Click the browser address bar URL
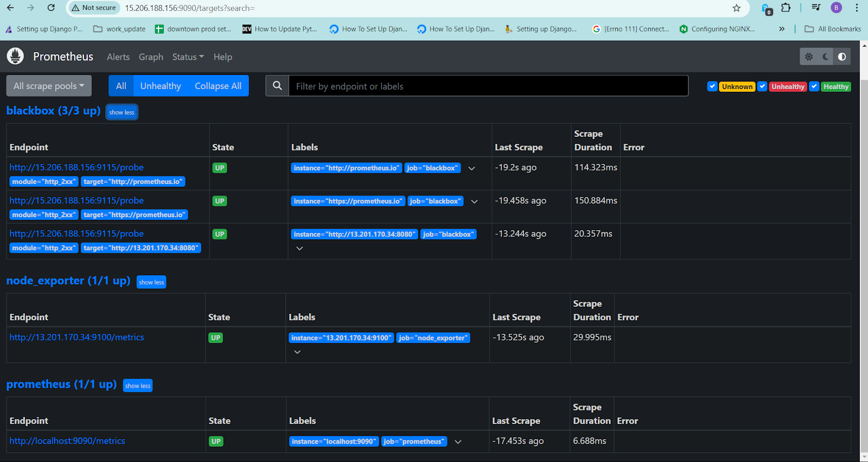This screenshot has width=868, height=462. [190, 8]
